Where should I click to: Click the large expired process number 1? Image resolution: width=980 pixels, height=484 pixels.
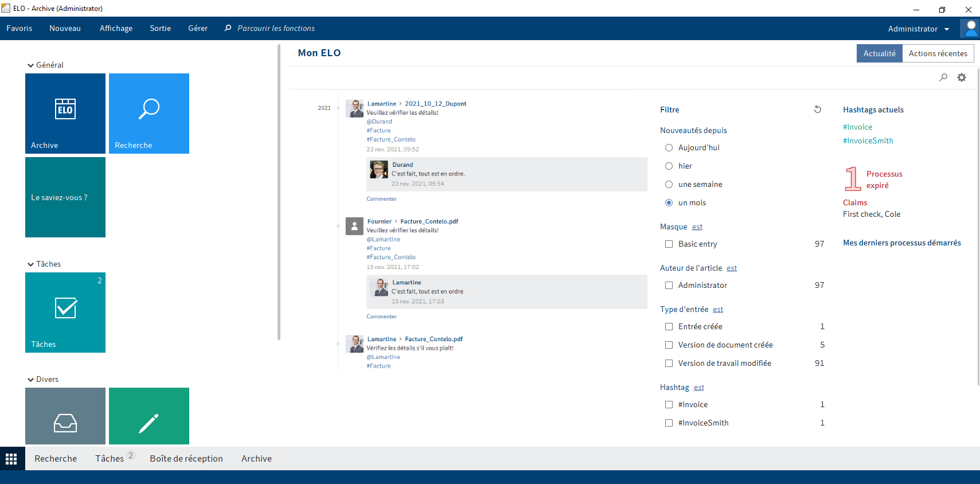(853, 179)
